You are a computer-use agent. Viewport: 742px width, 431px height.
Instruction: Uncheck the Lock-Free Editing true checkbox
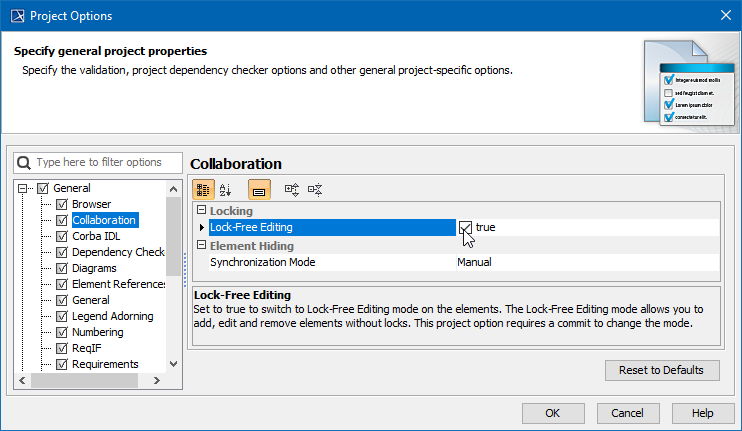(x=465, y=227)
